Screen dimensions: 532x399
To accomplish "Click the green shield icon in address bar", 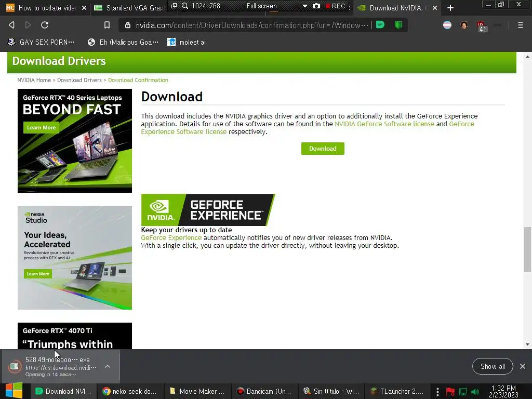I will point(398,25).
